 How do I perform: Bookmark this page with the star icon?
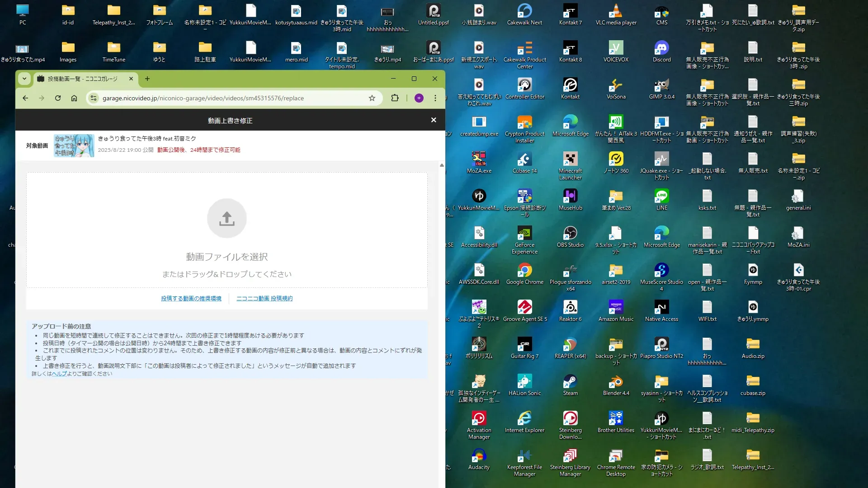pyautogui.click(x=372, y=98)
